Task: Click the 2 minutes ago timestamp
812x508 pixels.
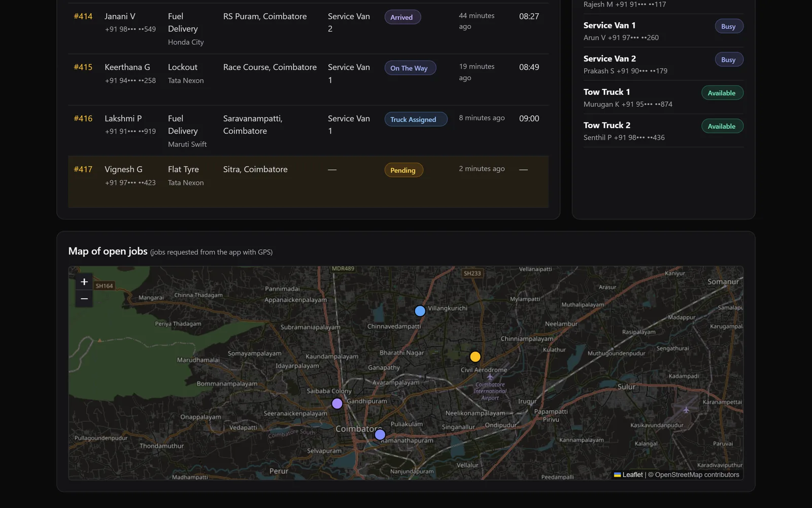Action: click(x=482, y=169)
